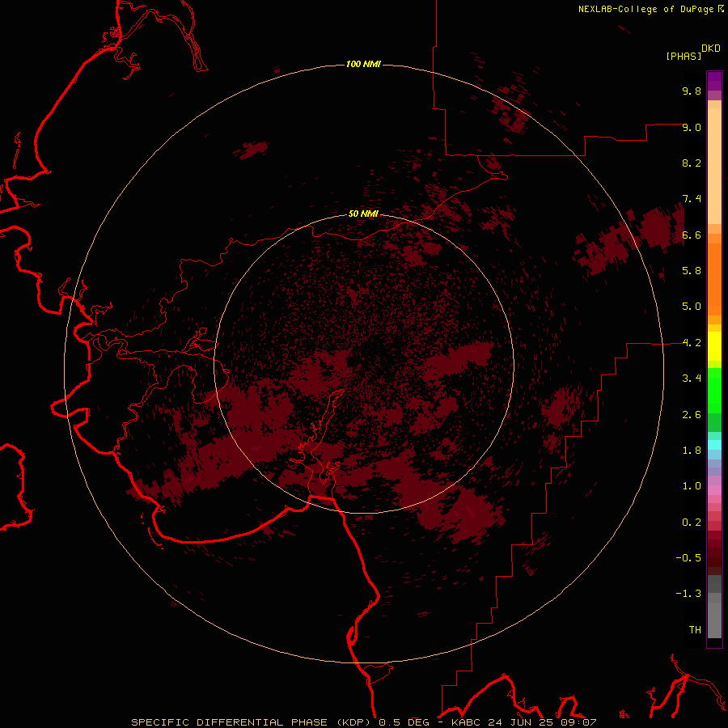Click the 0.5 DEG elevation text in caption

402,722
